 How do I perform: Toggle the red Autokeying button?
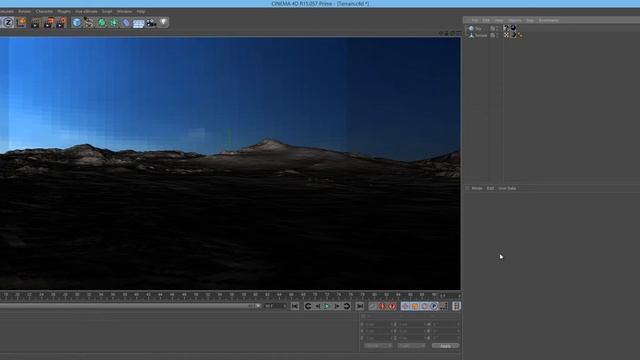(382, 306)
